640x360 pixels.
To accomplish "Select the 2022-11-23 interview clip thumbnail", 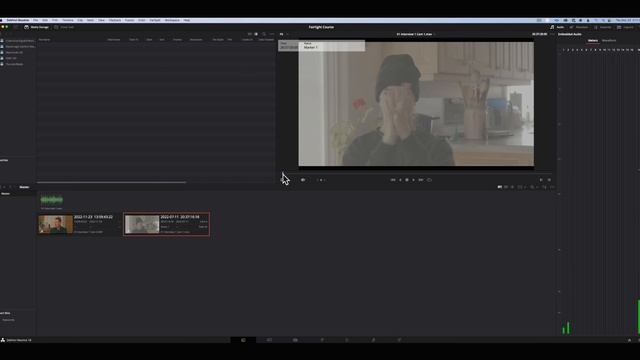I will pyautogui.click(x=56, y=224).
